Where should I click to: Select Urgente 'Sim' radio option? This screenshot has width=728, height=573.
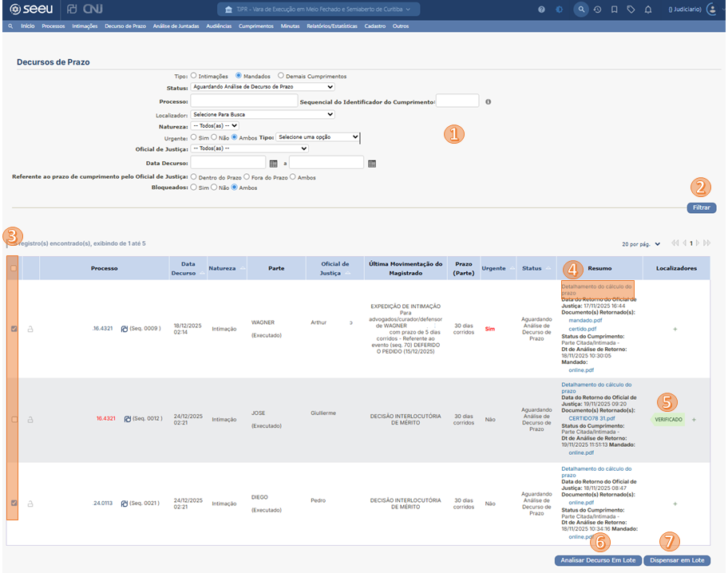click(194, 137)
